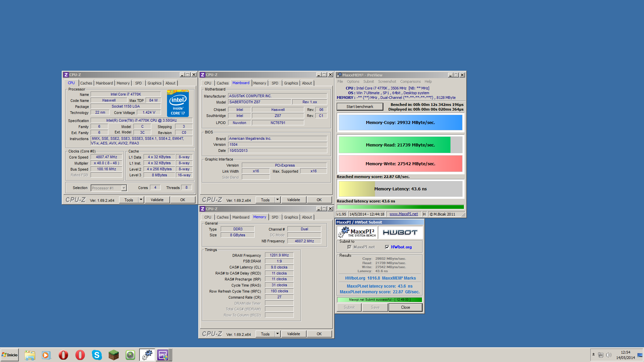Click the Memory-Write 27542 MByte/sec bar

point(400,164)
